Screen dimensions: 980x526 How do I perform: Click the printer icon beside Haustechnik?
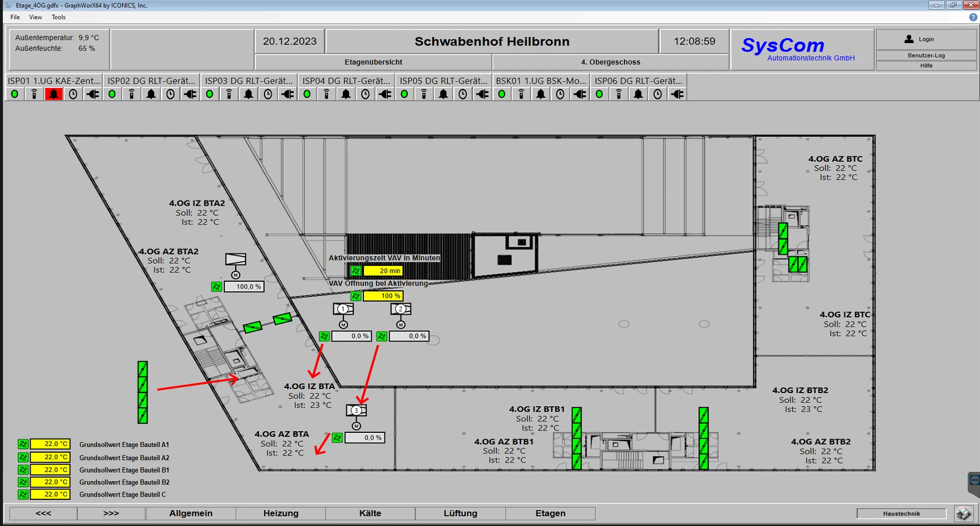(963, 514)
